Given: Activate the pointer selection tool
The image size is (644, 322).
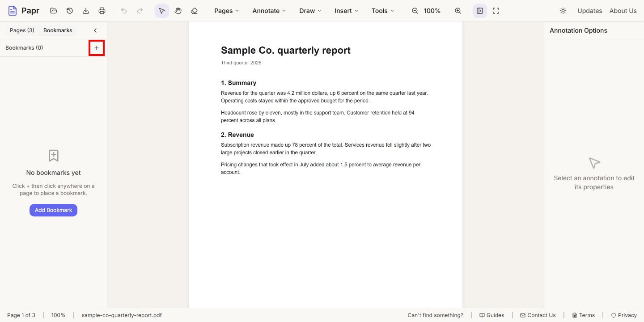Looking at the screenshot, I should pos(162,11).
